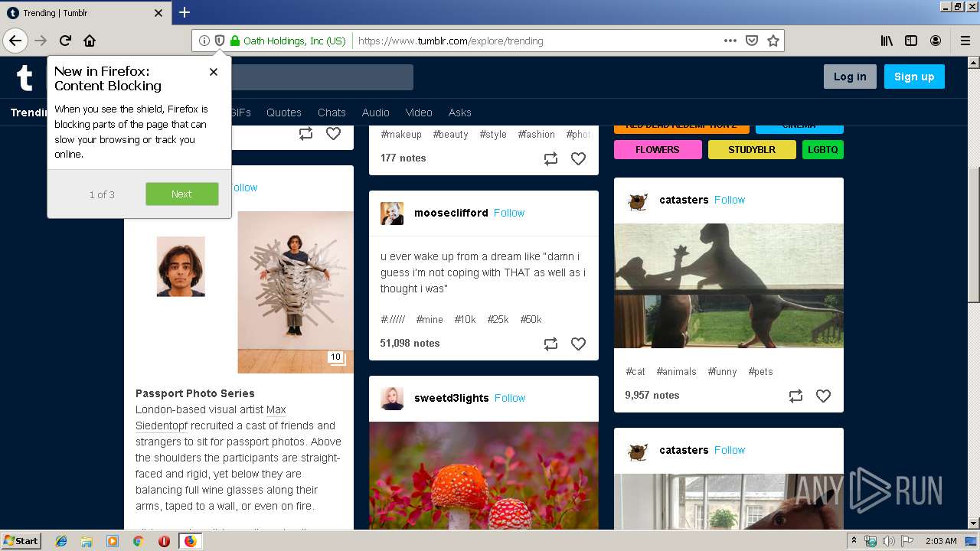Go to the Firefox Home icon
The width and height of the screenshot is (980, 551).
(90, 41)
